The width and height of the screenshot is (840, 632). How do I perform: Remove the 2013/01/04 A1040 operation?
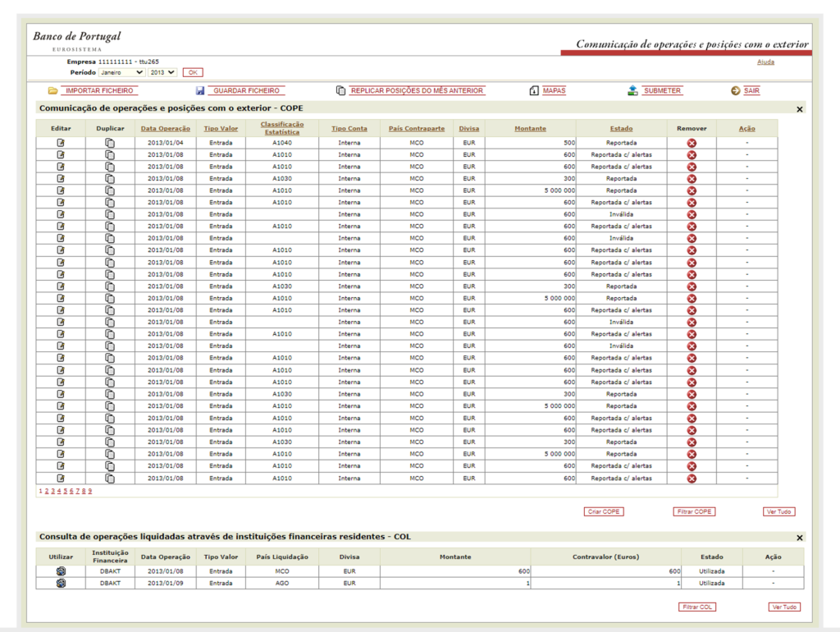tap(692, 143)
